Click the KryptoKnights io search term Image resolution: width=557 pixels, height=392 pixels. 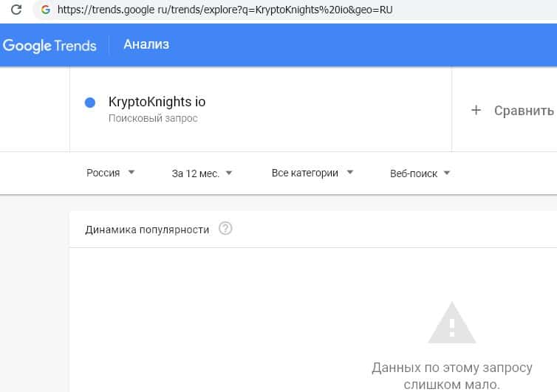point(157,102)
